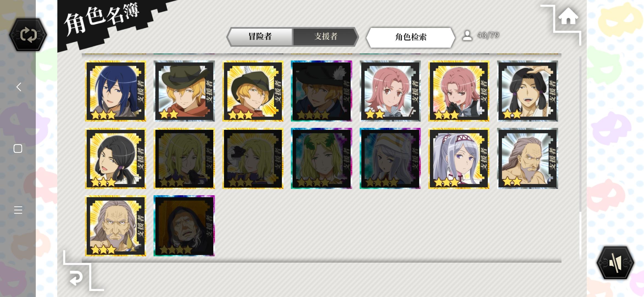Image resolution: width=644 pixels, height=297 pixels.
Task: Select green hat two-star blond card
Action: 184,91
